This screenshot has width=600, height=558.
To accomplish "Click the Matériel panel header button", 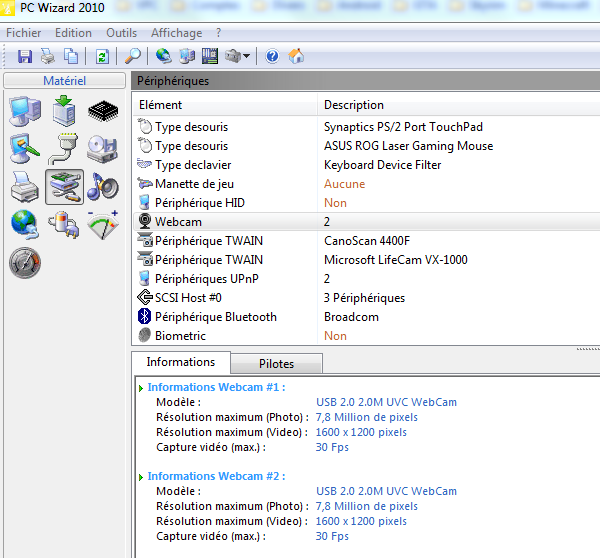I will [x=64, y=80].
